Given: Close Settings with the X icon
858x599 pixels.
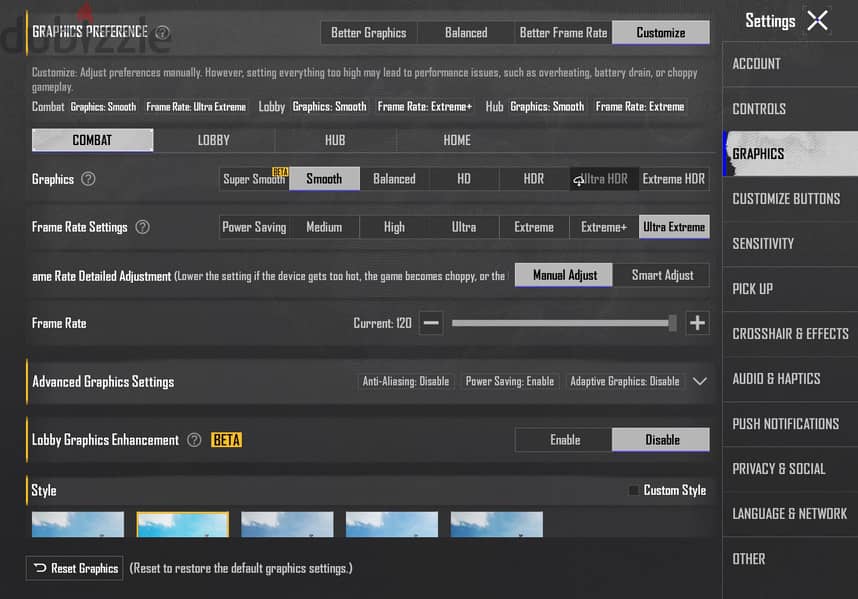Looking at the screenshot, I should click(818, 21).
